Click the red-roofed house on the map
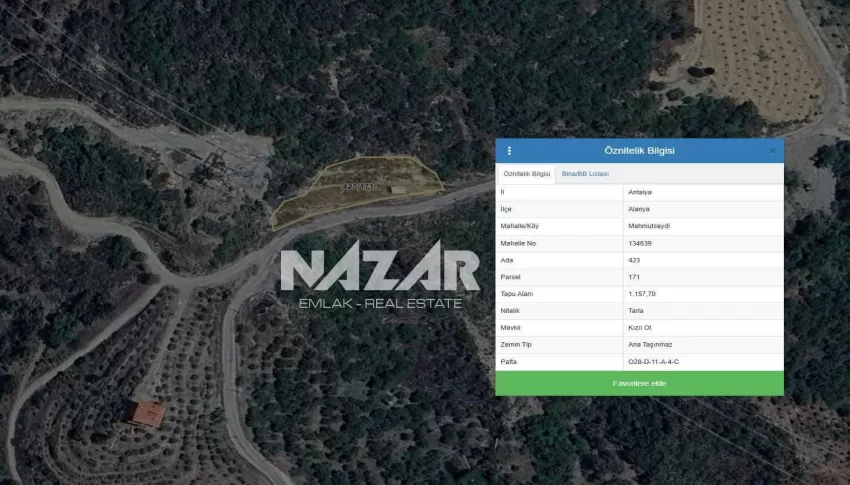Screen dimensions: 850x485 147,414
